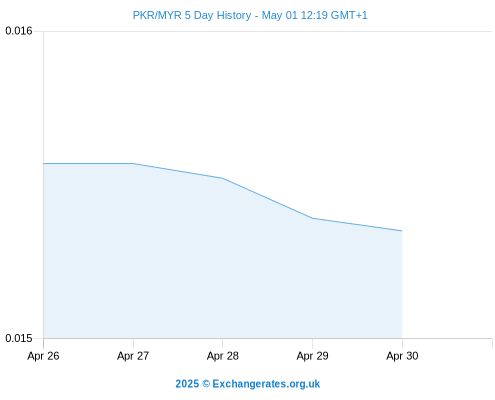The width and height of the screenshot is (495, 400).
Task: Click the 0.015 y-axis label
Action: point(19,338)
